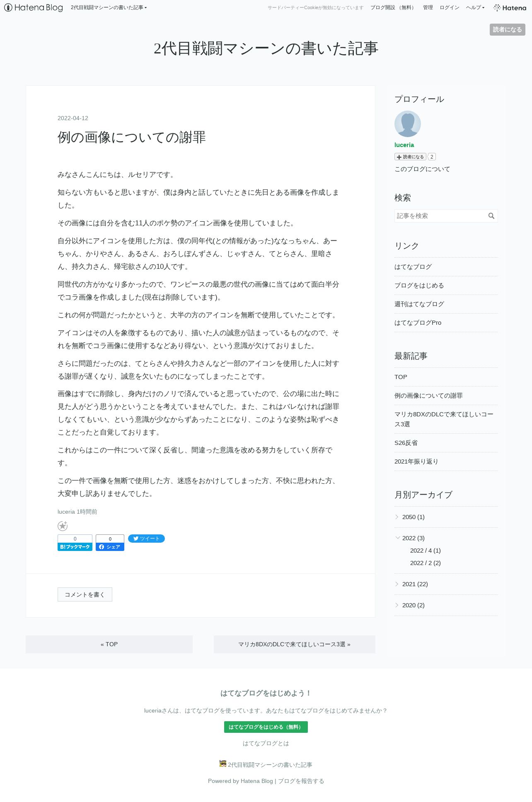The image size is (532, 802).
Task: Click ログイン in the top bar
Action: coord(450,7)
